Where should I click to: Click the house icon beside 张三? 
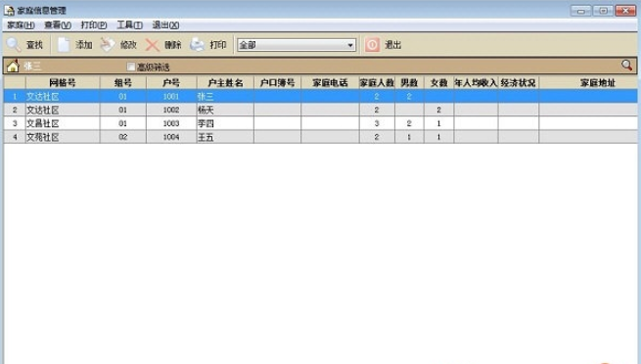tap(13, 66)
